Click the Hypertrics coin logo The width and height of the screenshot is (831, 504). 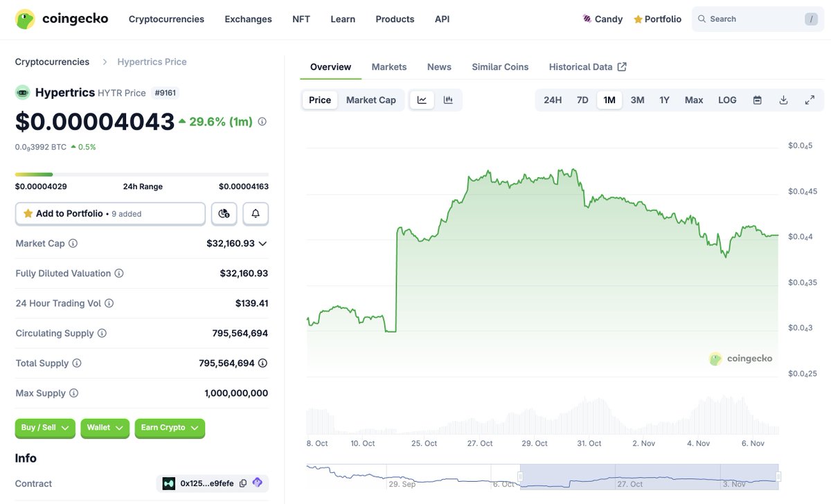[x=23, y=93]
